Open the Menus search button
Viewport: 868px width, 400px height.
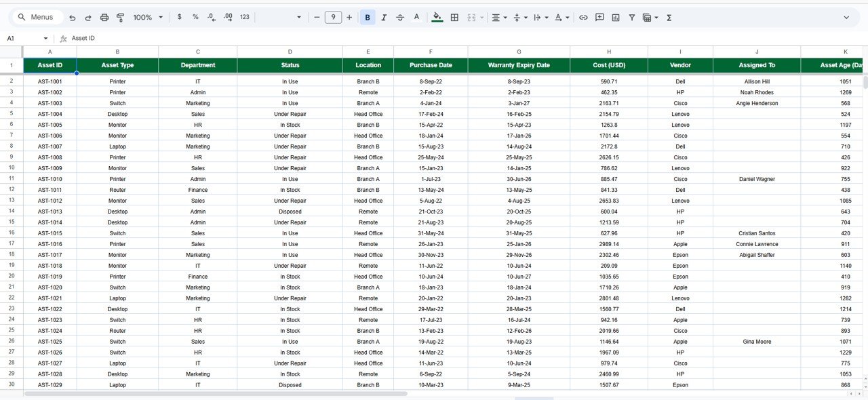click(37, 16)
